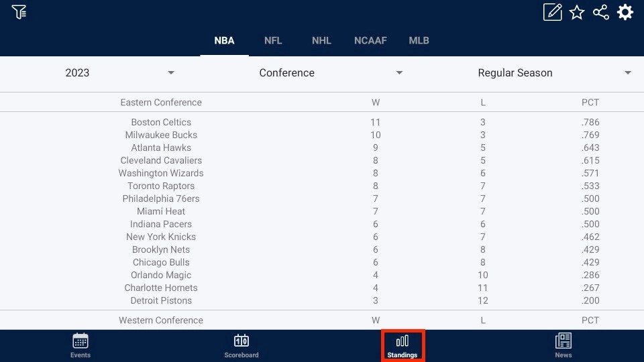Select the Brooklyn Nets row
The height and width of the screenshot is (362, 644).
[x=322, y=249]
